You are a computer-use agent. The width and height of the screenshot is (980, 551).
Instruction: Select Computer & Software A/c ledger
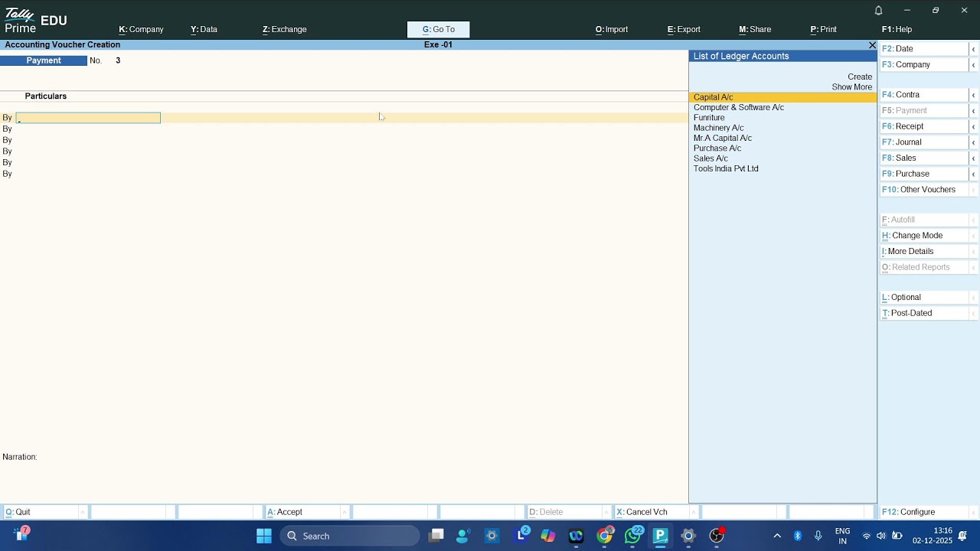pyautogui.click(x=782, y=108)
